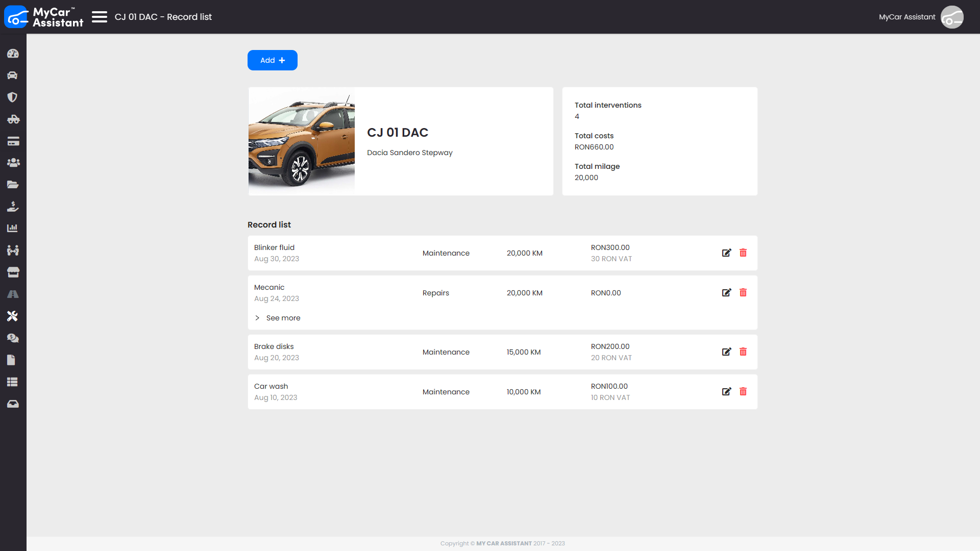Edit the Mecanic record
This screenshot has height=551, width=980.
(727, 293)
